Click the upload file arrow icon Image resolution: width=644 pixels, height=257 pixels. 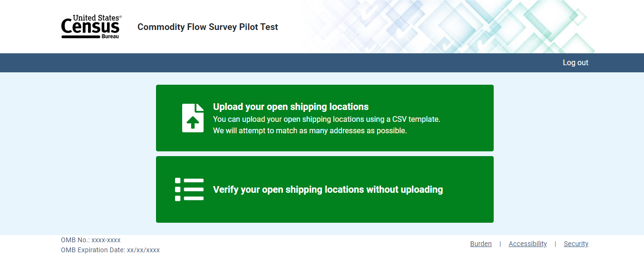point(193,118)
